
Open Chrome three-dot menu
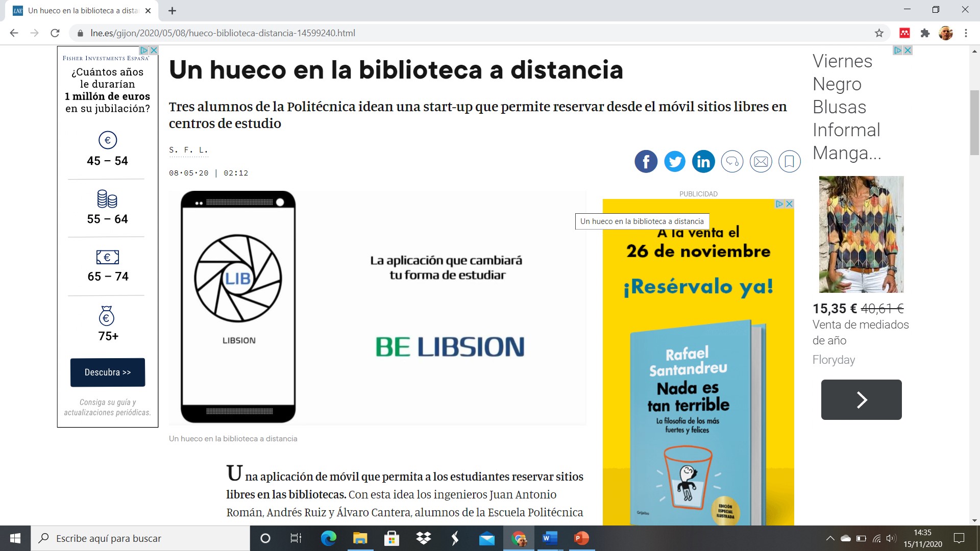click(x=966, y=33)
